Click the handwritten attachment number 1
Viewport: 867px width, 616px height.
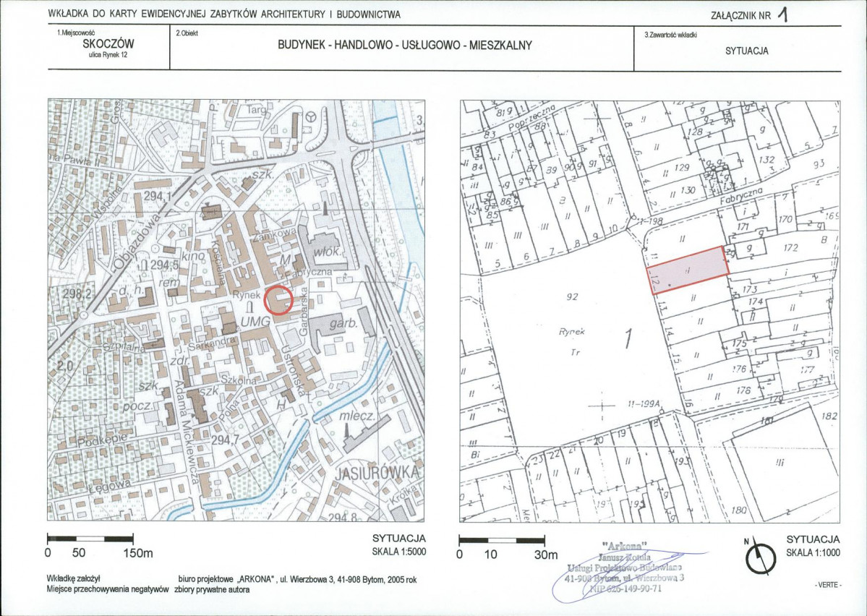click(782, 14)
